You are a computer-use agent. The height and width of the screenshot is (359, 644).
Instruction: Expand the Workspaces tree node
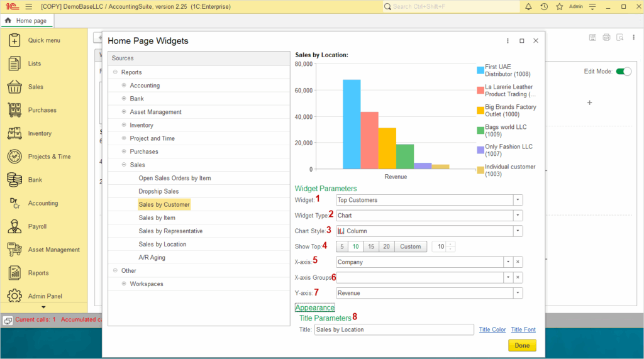pos(124,284)
